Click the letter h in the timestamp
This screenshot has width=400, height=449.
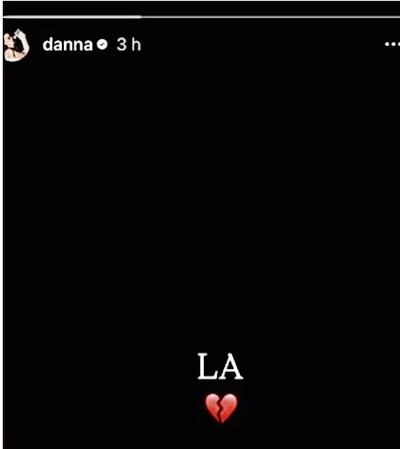(136, 45)
